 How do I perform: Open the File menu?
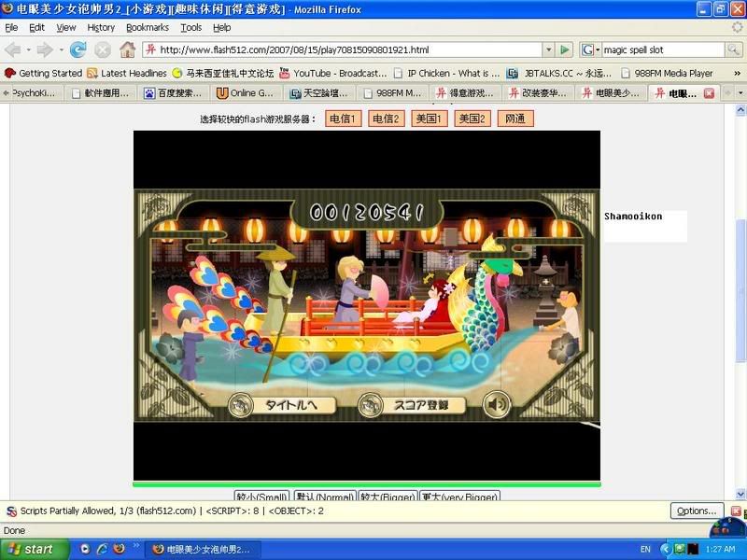(11, 28)
